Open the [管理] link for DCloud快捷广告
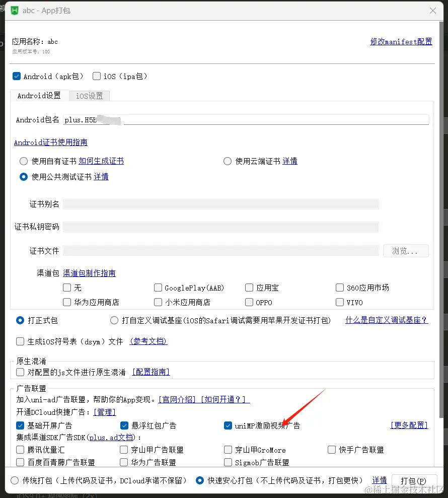Image resolution: width=448 pixels, height=498 pixels. pyautogui.click(x=105, y=412)
